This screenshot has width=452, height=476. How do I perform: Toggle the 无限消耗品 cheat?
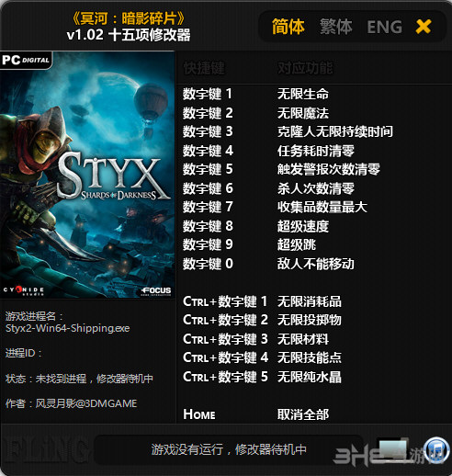[x=310, y=301]
